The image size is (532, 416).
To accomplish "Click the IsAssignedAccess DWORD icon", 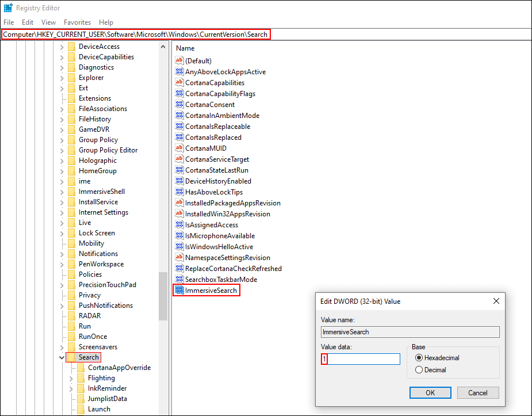I will (x=179, y=224).
